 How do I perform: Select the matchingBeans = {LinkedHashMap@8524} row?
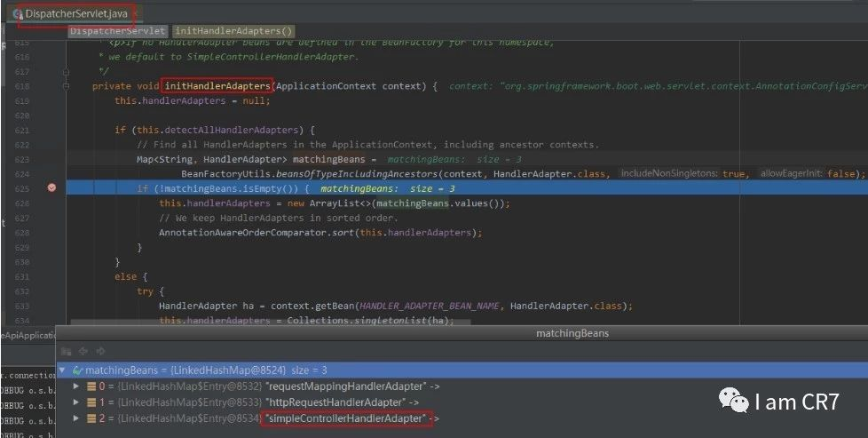(462, 370)
